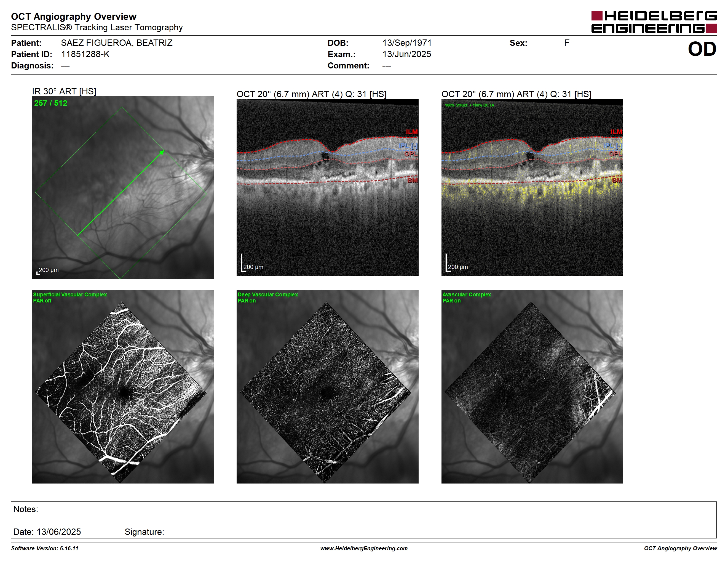Viewport: 728px width, 563px height.
Task: Click the Signature line
Action: click(x=144, y=532)
